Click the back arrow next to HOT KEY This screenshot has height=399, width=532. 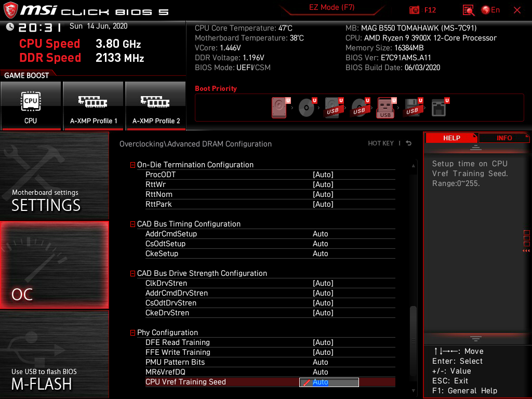[409, 143]
